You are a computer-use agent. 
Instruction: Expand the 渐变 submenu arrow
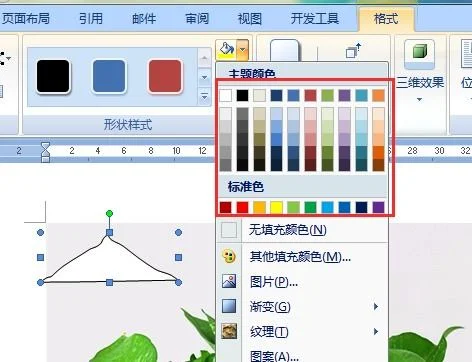click(x=376, y=306)
